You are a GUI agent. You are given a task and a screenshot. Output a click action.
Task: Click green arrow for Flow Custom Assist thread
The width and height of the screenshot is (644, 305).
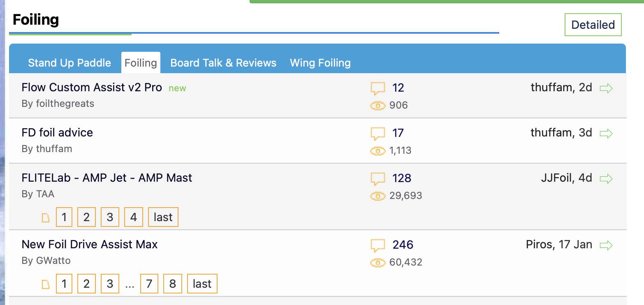tap(606, 88)
